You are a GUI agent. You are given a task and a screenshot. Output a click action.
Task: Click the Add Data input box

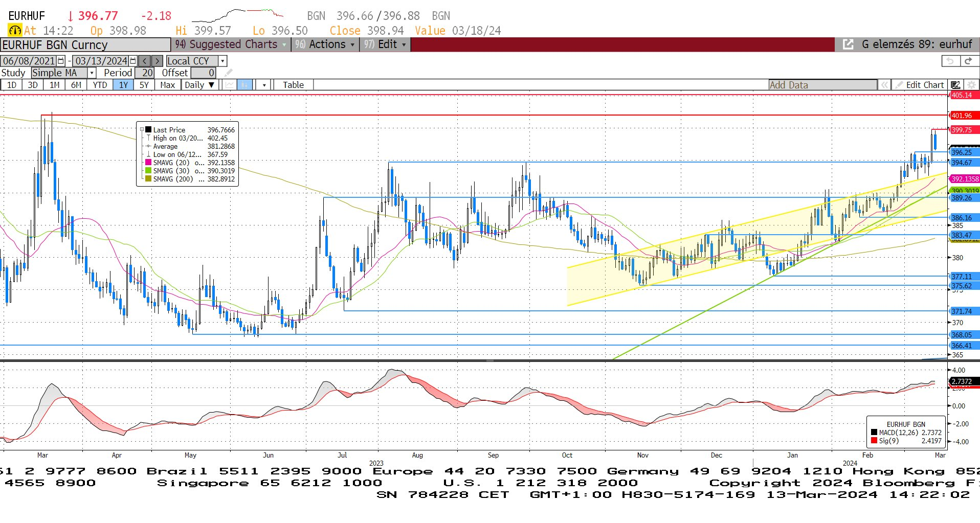[x=822, y=85]
